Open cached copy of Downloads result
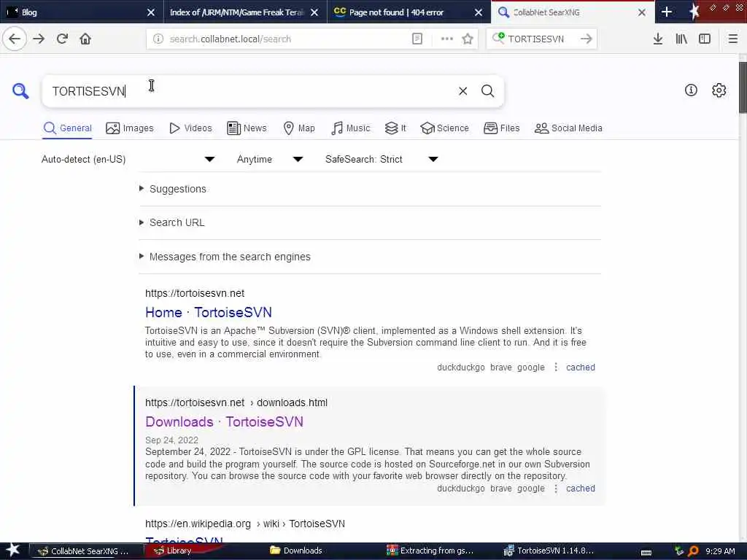 pos(580,488)
